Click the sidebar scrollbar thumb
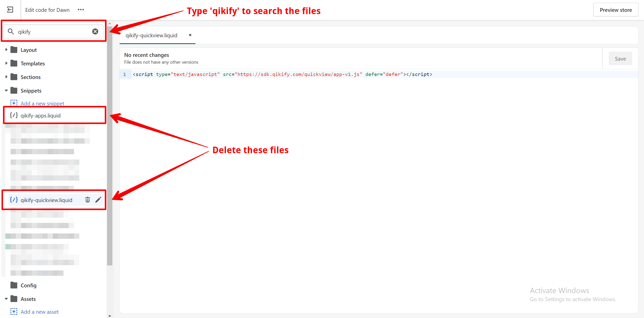 click(x=110, y=146)
